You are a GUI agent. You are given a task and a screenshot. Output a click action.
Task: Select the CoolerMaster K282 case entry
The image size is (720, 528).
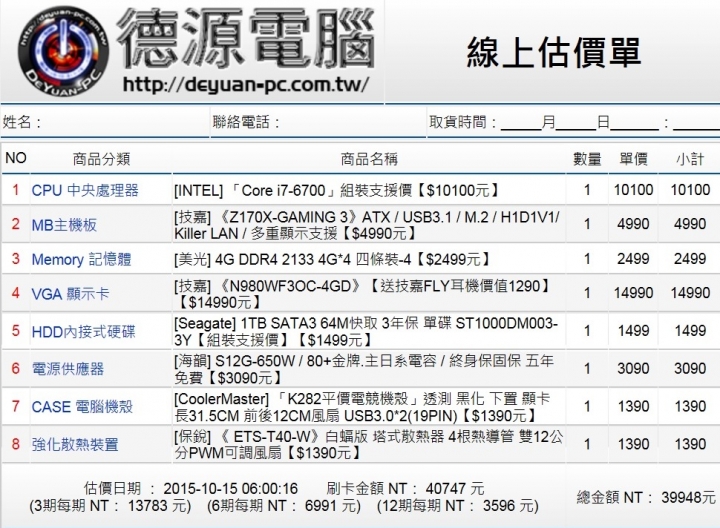362,407
